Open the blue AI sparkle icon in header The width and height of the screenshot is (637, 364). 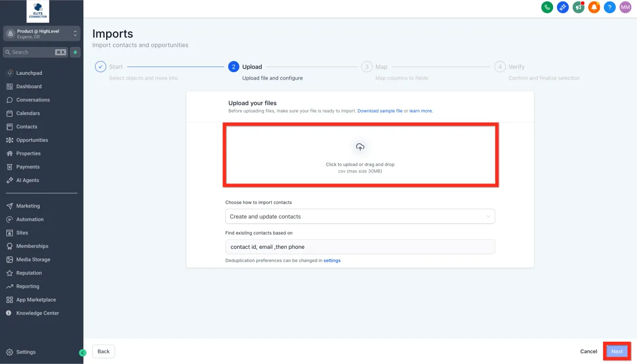(x=563, y=7)
